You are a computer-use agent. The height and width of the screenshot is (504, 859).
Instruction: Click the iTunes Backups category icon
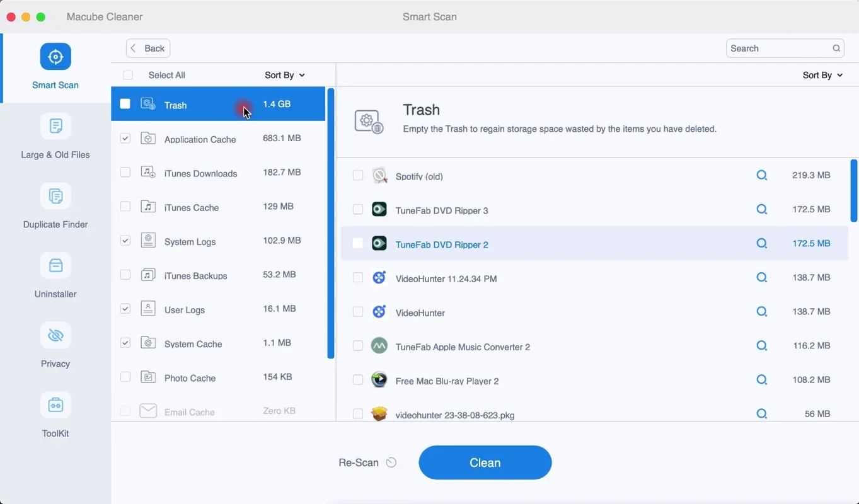[148, 275]
